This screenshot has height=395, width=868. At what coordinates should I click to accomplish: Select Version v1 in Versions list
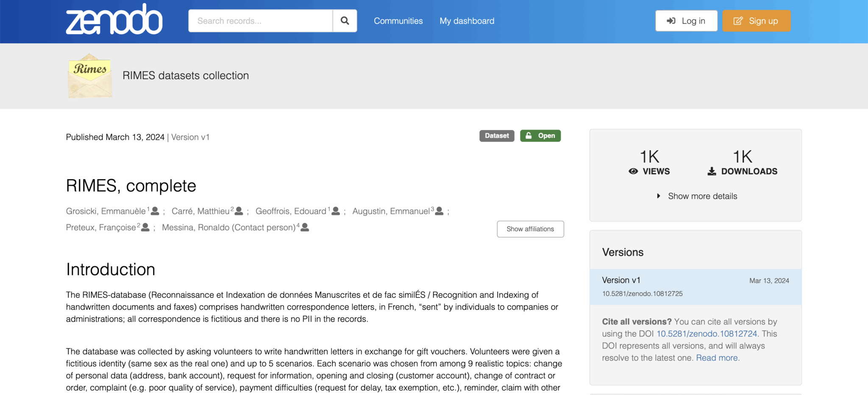pyautogui.click(x=621, y=280)
